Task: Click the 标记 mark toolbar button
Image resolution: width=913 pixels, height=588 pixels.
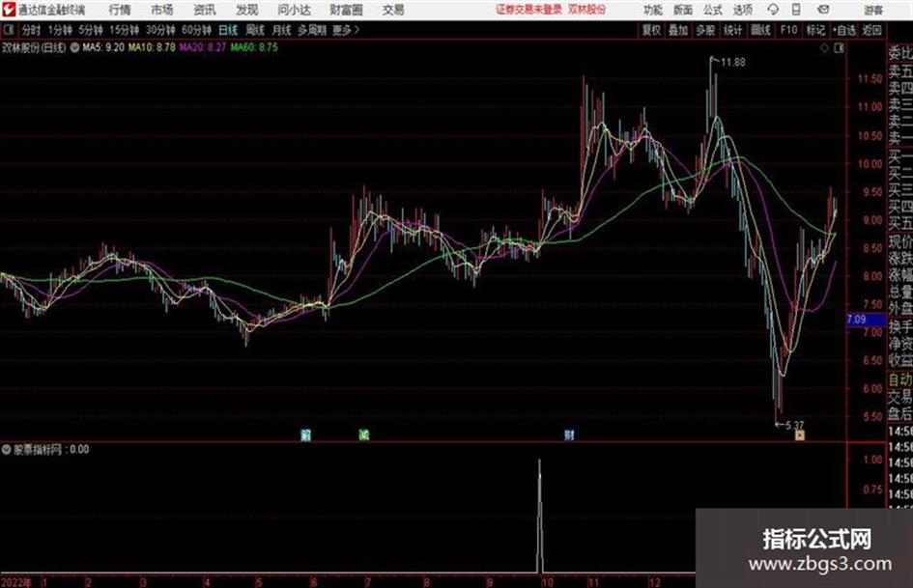Action: click(815, 30)
